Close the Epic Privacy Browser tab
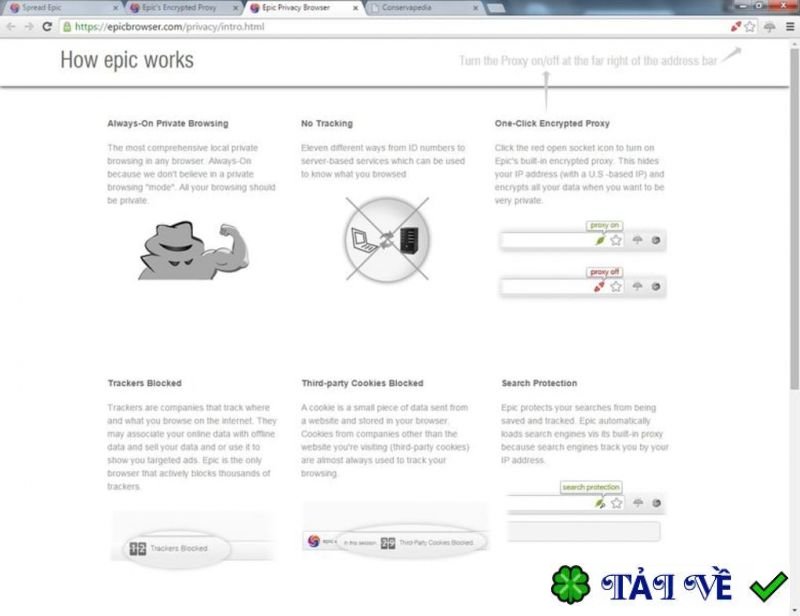800x616 pixels. coord(356,8)
